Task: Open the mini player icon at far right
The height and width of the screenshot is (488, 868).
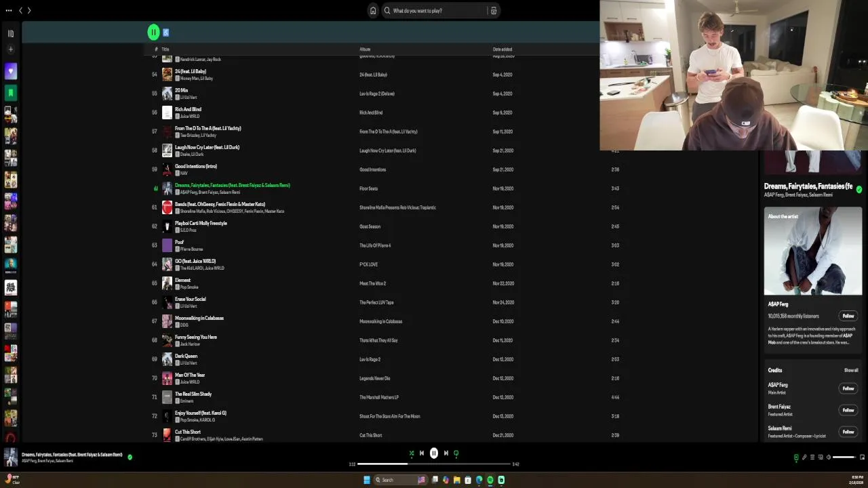Action: [x=862, y=457]
